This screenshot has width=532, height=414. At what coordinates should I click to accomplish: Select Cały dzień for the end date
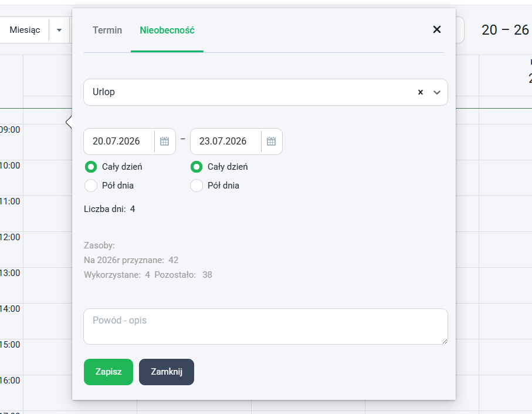[196, 167]
